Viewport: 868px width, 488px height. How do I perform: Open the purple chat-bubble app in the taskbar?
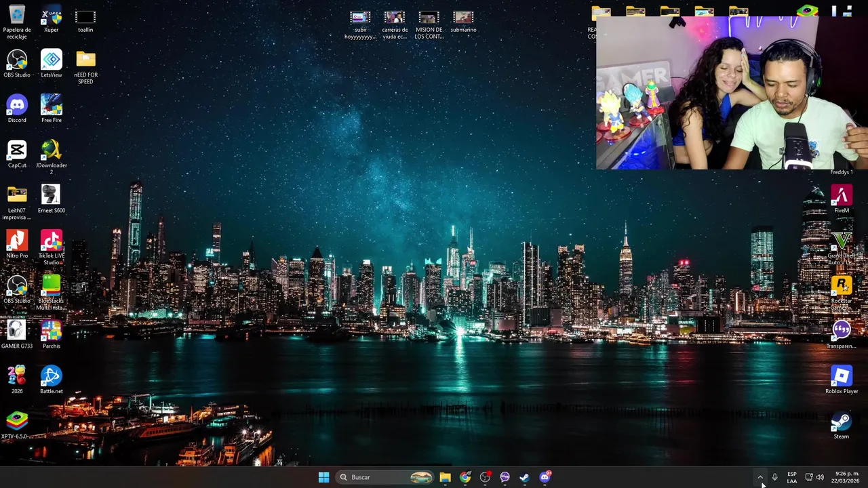click(505, 477)
